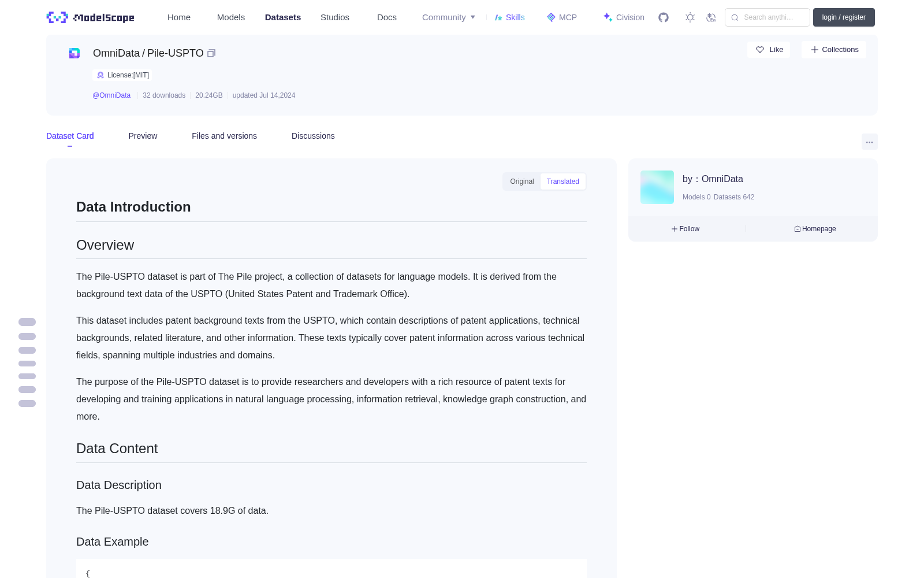Switch to the Preview tab
Screen dimensions: 924x578
(x=143, y=136)
